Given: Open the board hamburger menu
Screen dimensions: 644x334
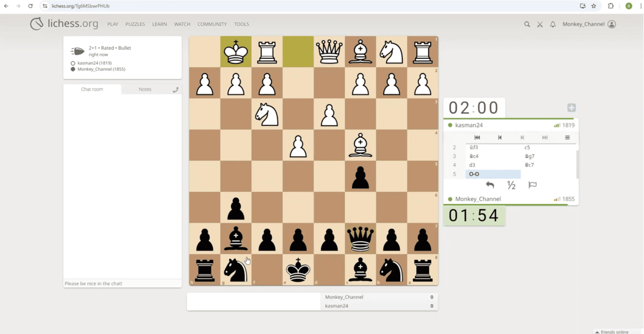Looking at the screenshot, I should coord(567,137).
